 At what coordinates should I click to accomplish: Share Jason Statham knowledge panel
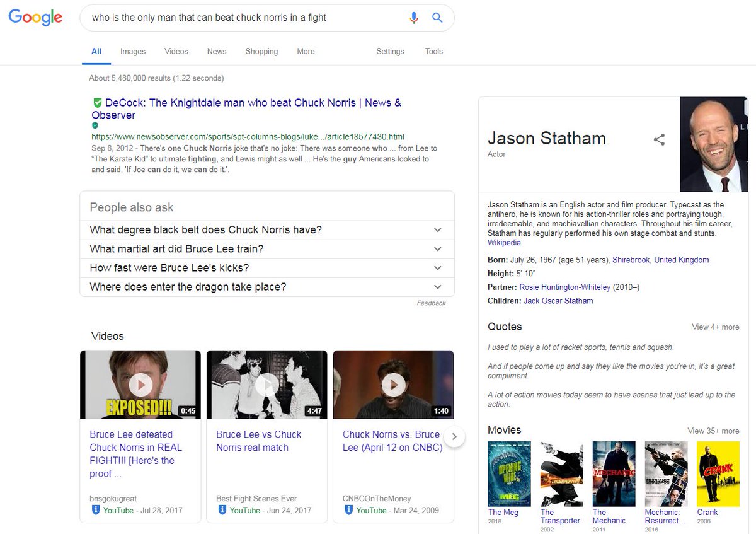(659, 140)
